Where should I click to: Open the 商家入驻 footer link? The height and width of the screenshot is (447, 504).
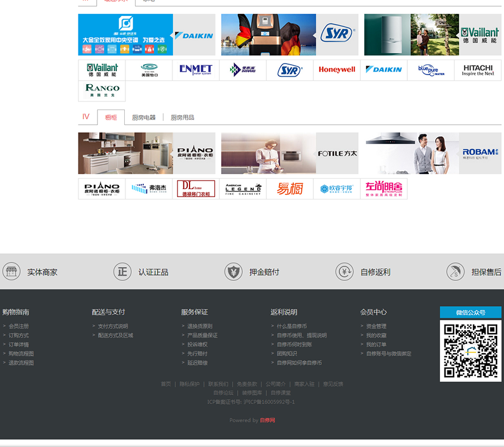point(304,384)
